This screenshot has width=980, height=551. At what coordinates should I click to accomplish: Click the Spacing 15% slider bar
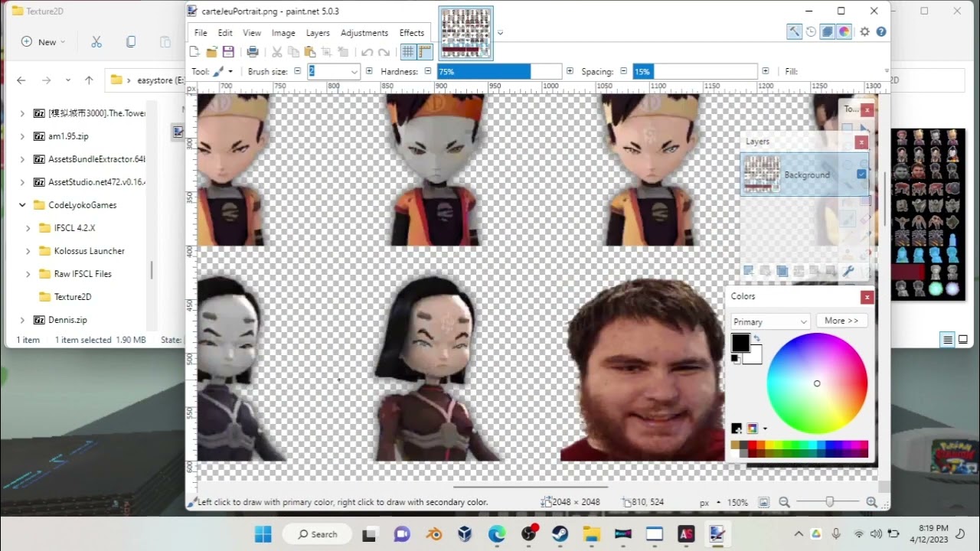[695, 71]
